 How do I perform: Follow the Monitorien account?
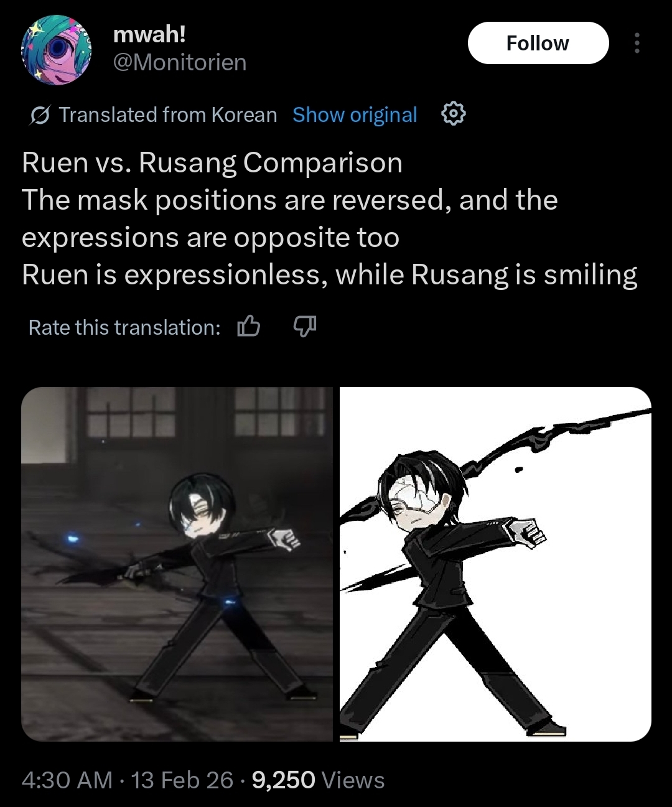pyautogui.click(x=538, y=43)
